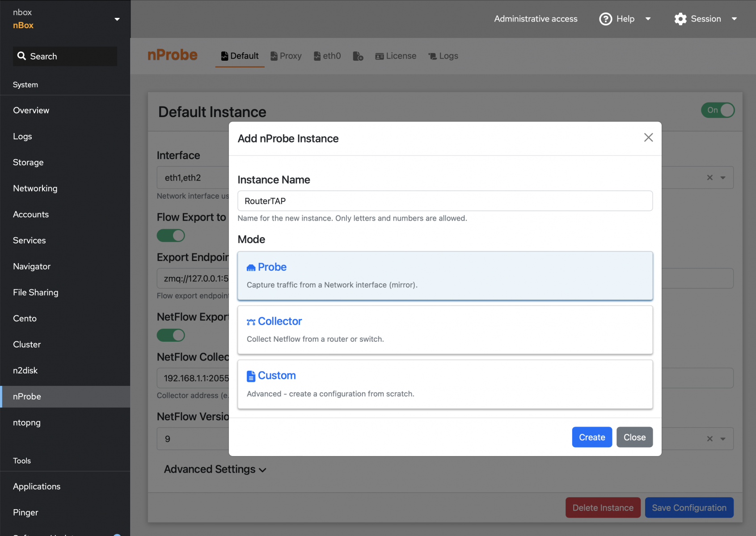Toggle the Default Instance On switch

click(x=718, y=110)
